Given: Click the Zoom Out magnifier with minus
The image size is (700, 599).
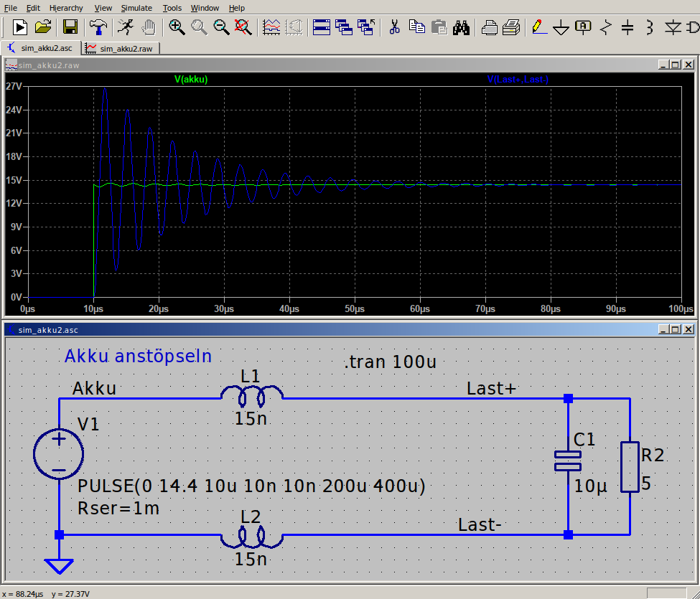Looking at the screenshot, I should (221, 27).
